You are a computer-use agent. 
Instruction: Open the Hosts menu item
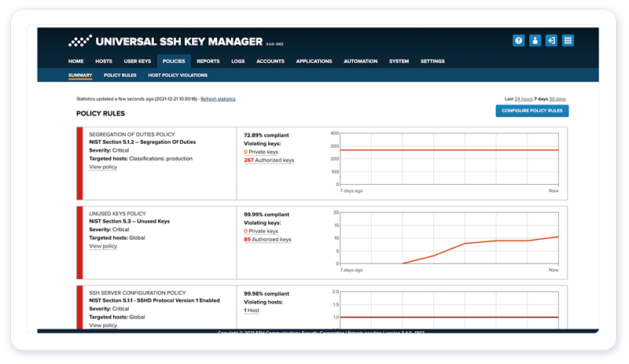104,61
